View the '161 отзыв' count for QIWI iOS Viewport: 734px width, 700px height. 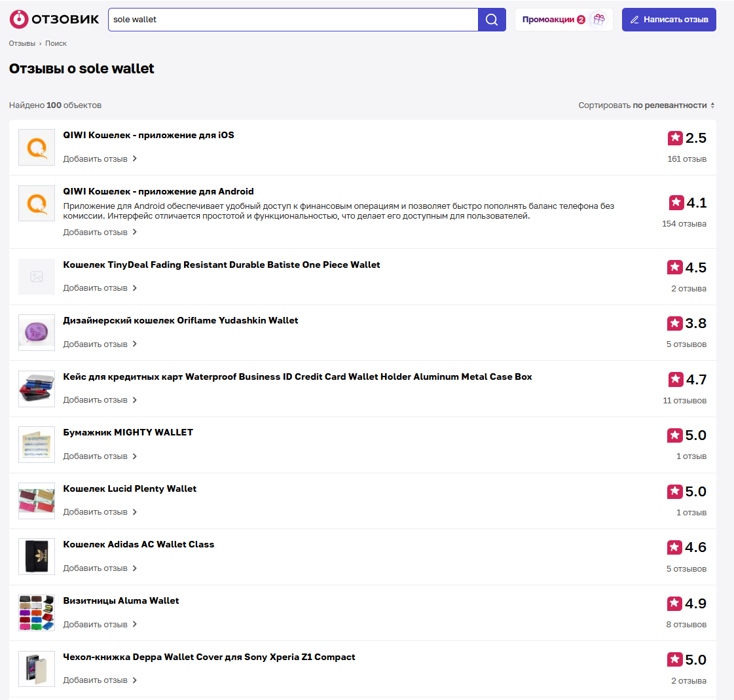click(686, 159)
